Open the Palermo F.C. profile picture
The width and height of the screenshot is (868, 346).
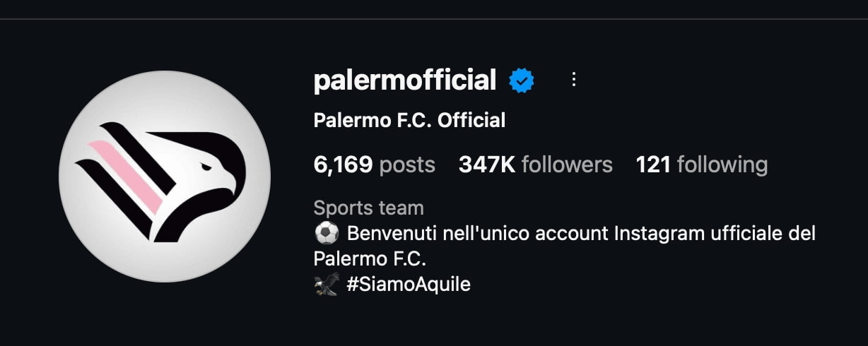pyautogui.click(x=165, y=177)
